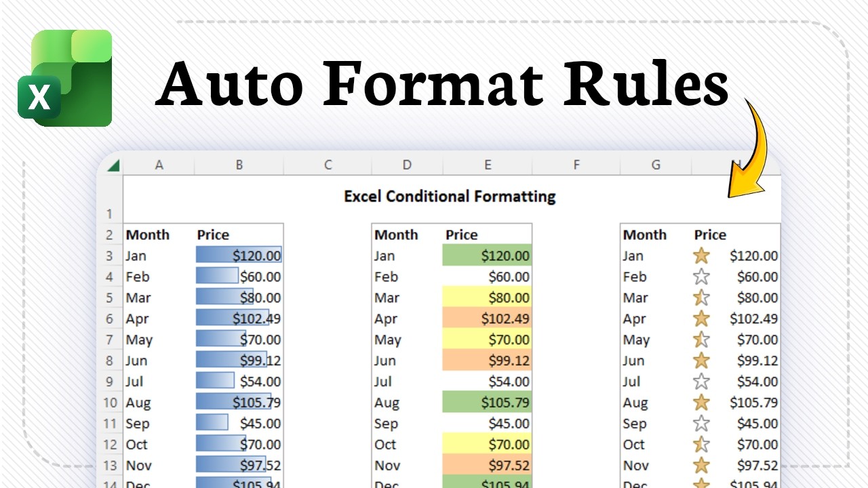868x488 pixels.
Task: Select row 12 header
Action: click(x=110, y=445)
